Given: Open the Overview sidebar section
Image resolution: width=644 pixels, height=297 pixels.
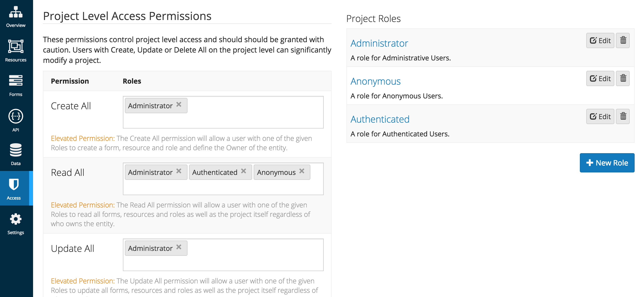Looking at the screenshot, I should tap(16, 16).
